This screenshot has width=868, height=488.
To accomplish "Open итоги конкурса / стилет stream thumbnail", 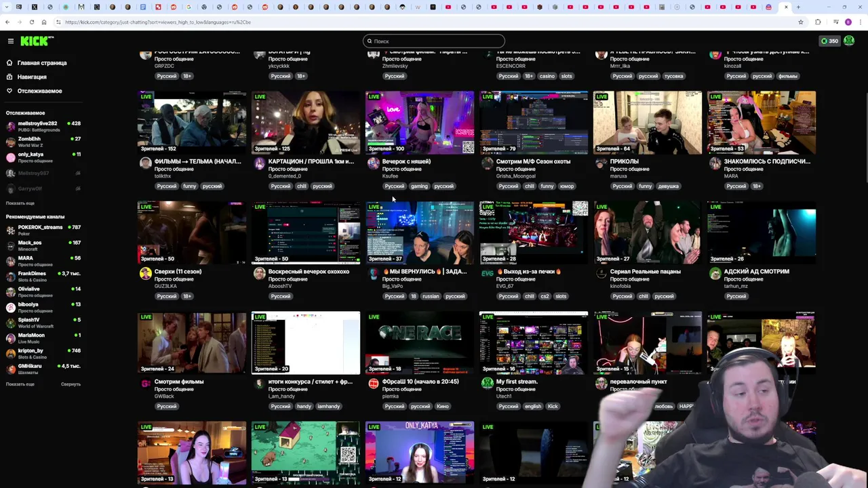I will (x=306, y=343).
